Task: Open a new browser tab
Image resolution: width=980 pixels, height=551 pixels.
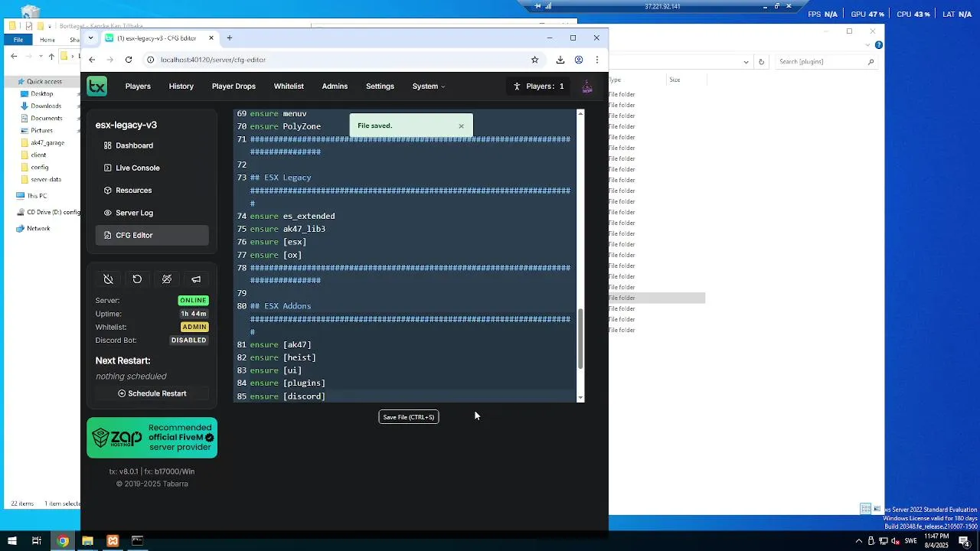Action: point(229,38)
